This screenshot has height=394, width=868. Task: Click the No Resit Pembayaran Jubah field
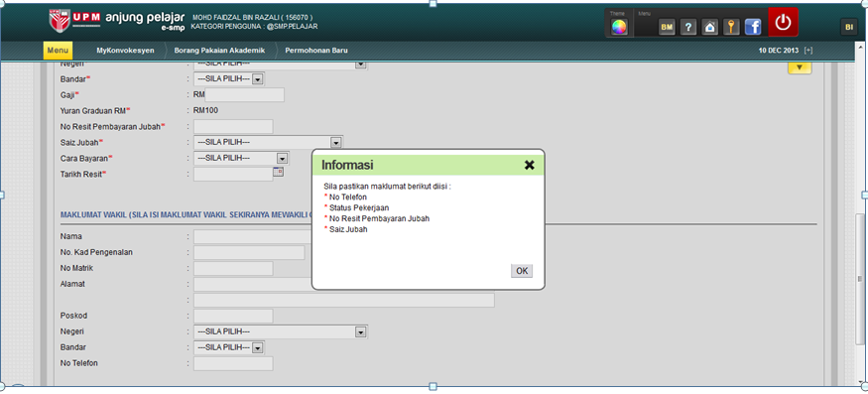point(233,126)
